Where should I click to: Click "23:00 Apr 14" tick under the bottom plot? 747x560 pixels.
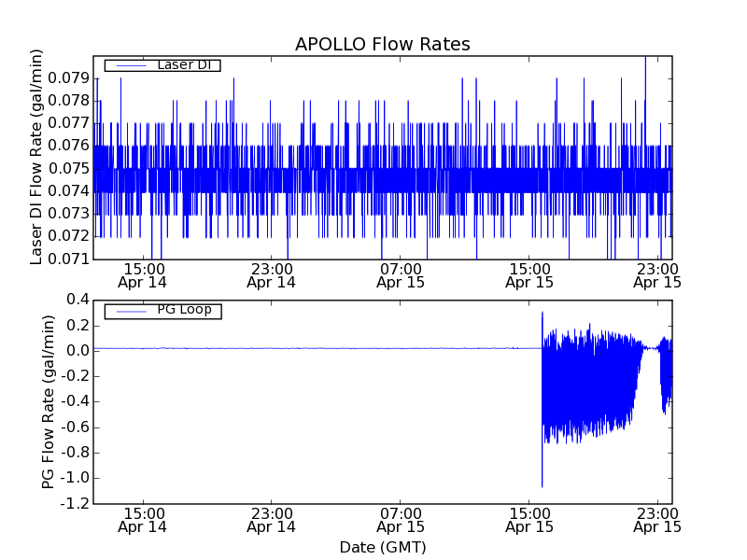tap(272, 520)
